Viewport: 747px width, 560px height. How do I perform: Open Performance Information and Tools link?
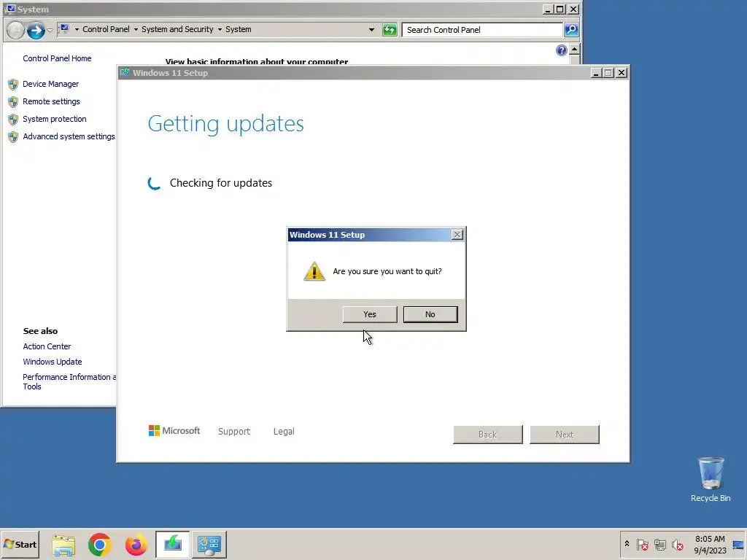point(69,381)
